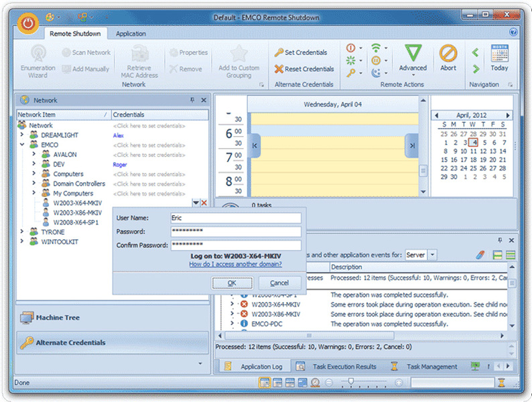Click the zoom-out minus button
Screen dimensions: 532x402
(328, 383)
